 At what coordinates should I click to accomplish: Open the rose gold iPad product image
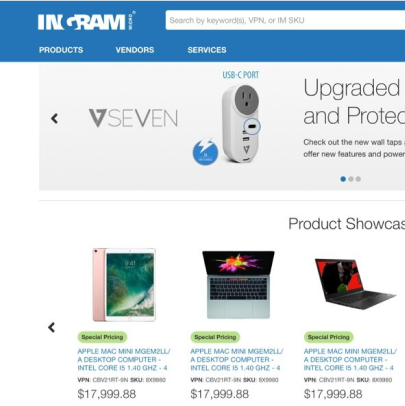[124, 285]
